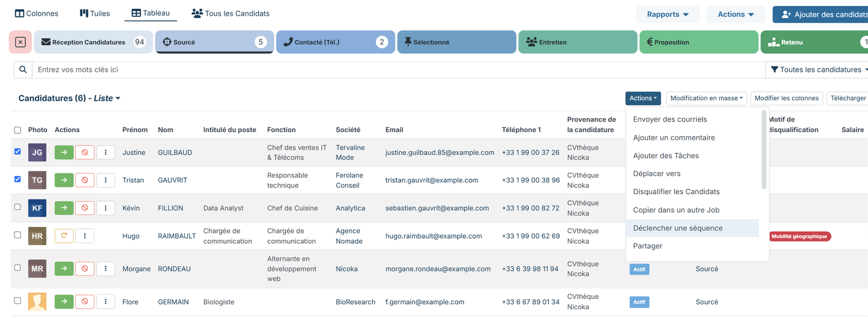Click the Modifier les colonnes button
This screenshot has width=868, height=318.
(787, 98)
